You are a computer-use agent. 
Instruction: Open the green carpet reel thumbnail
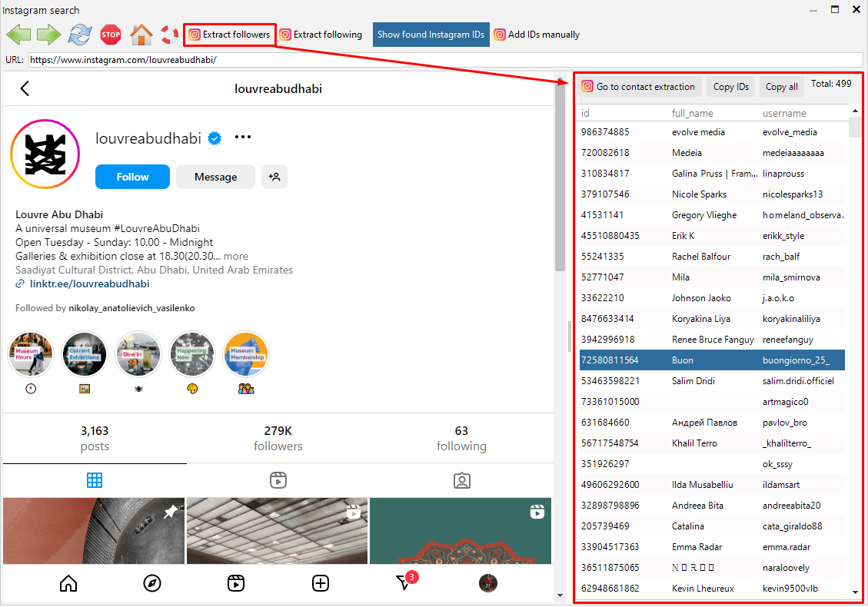(x=461, y=531)
